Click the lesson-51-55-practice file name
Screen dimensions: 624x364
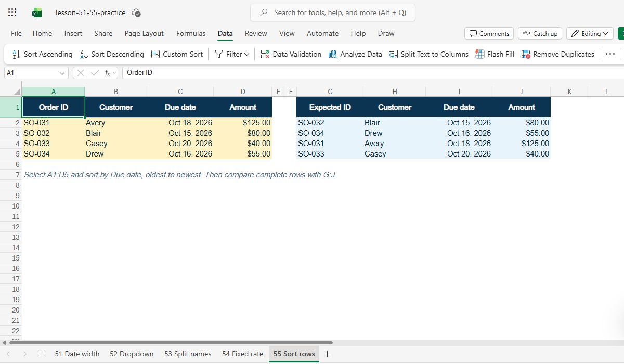pyautogui.click(x=90, y=12)
